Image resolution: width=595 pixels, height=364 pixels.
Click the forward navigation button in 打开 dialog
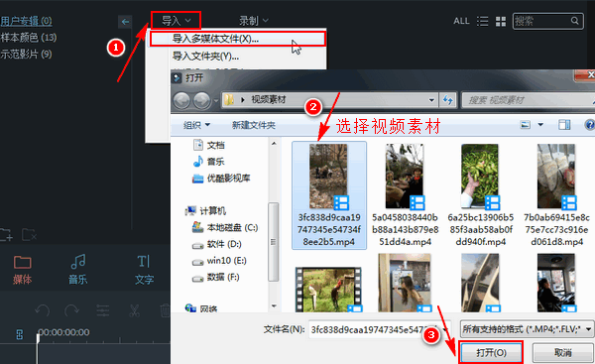[x=202, y=100]
